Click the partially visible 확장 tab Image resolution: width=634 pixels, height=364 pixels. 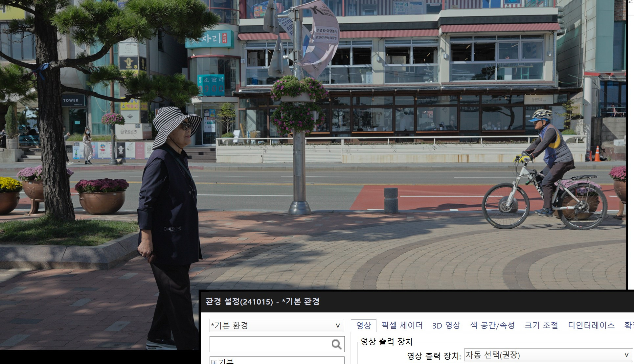click(629, 326)
